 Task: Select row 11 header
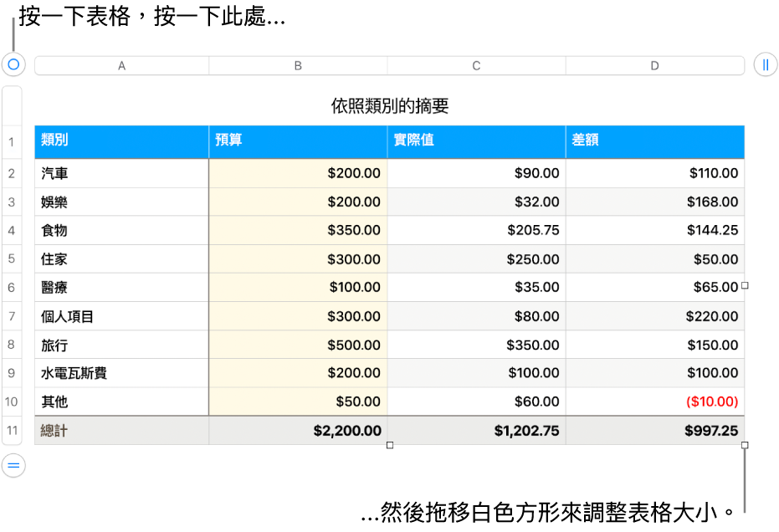(x=12, y=430)
